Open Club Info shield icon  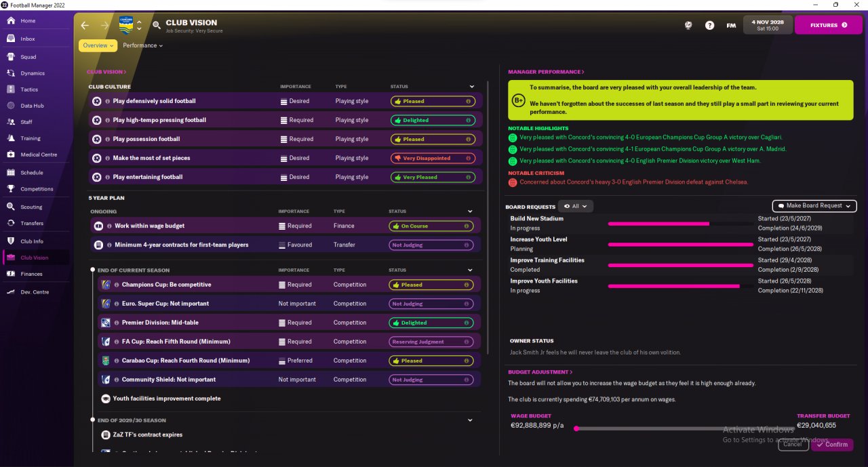pyautogui.click(x=11, y=241)
